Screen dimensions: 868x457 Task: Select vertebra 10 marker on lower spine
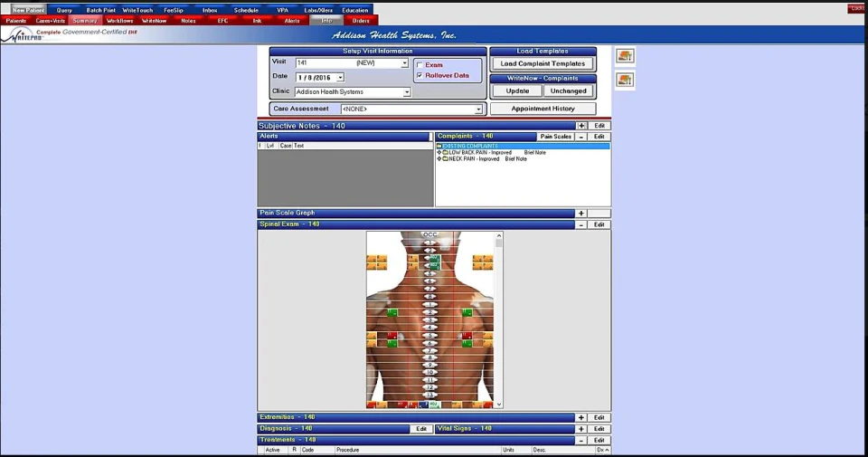coord(430,373)
